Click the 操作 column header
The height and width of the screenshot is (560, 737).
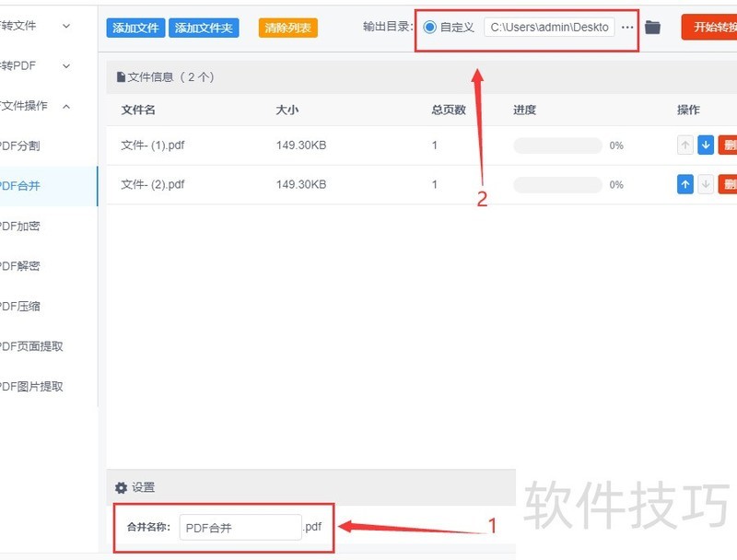point(688,110)
